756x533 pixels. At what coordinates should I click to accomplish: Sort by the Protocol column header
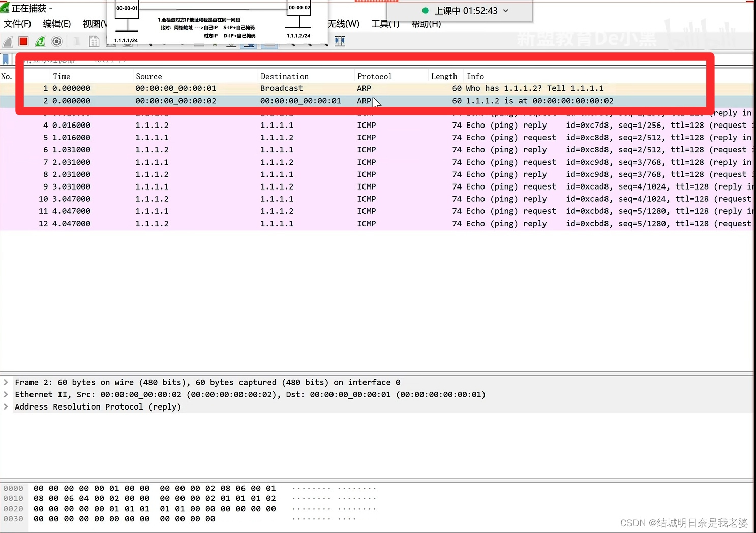tap(375, 77)
